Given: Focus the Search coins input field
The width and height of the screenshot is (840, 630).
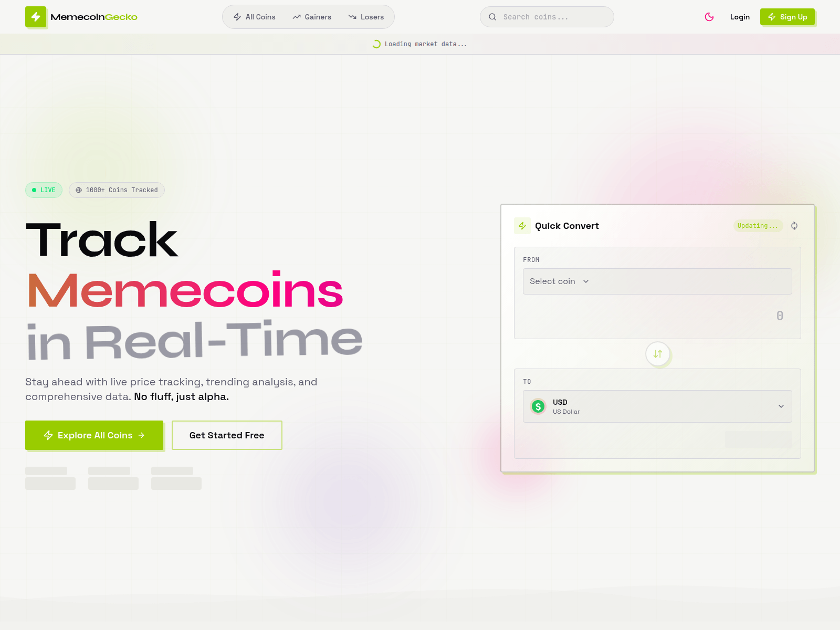Looking at the screenshot, I should pyautogui.click(x=547, y=17).
